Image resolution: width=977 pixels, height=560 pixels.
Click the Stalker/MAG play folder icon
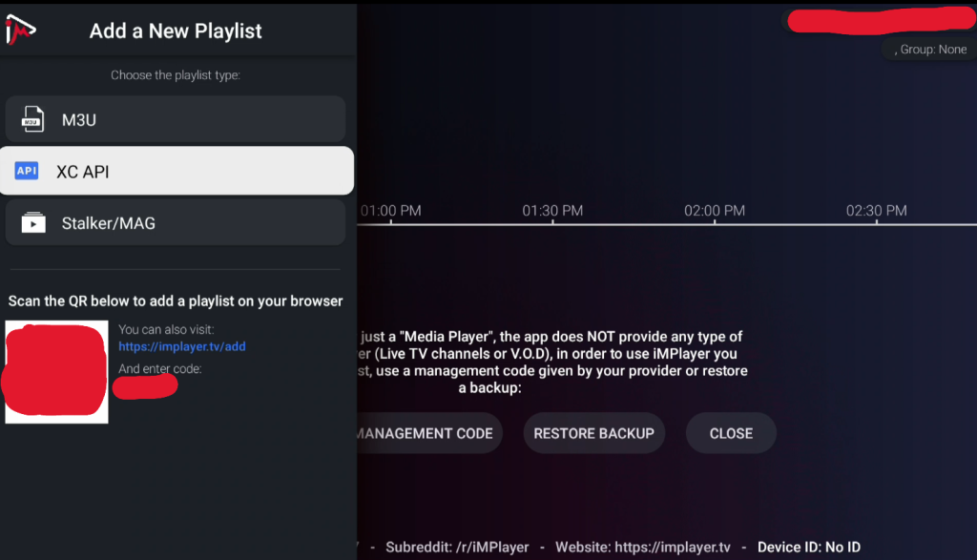click(x=33, y=222)
